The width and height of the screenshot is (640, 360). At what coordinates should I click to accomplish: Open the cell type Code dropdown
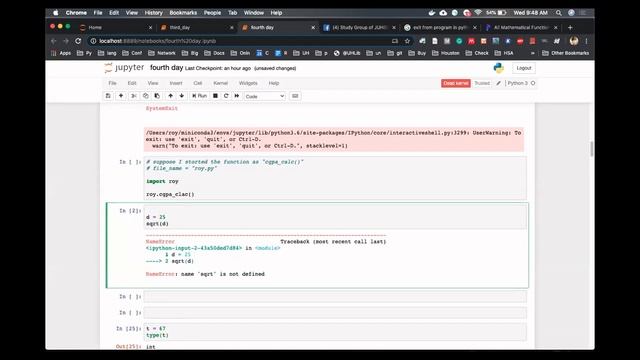point(264,96)
